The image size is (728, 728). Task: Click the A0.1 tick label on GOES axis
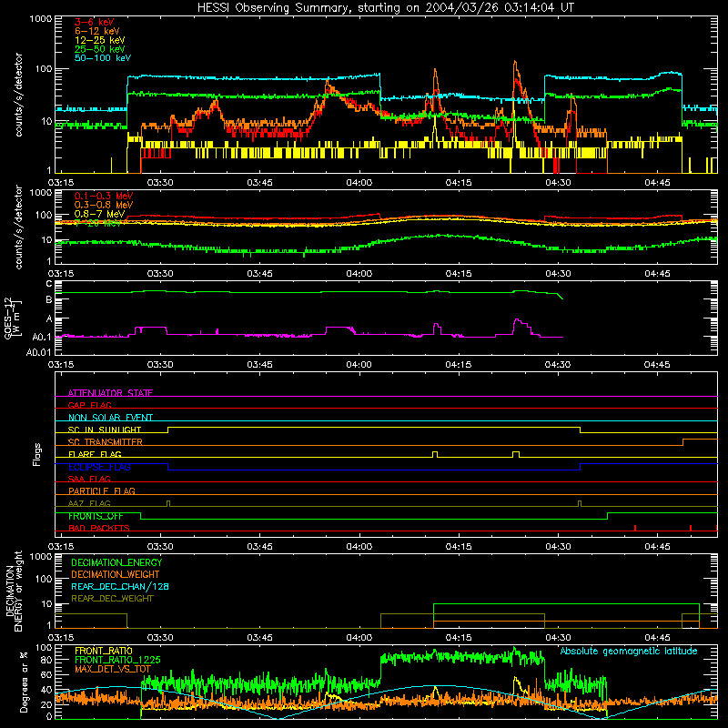[x=41, y=338]
